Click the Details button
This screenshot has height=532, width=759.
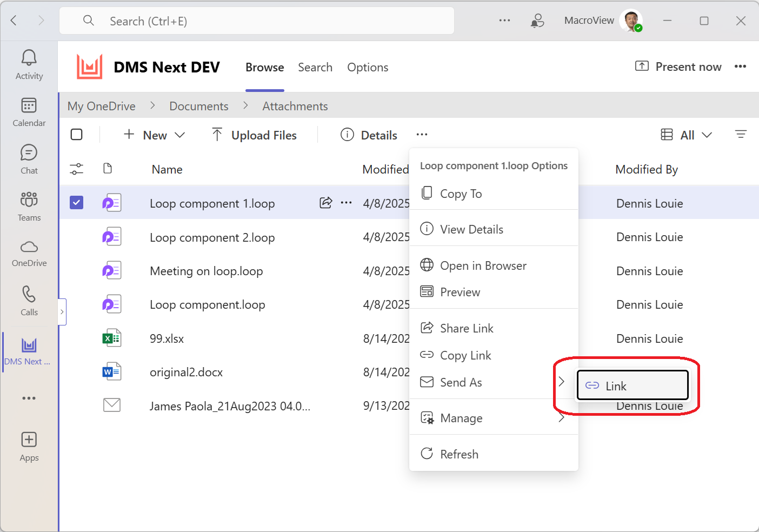(x=369, y=135)
